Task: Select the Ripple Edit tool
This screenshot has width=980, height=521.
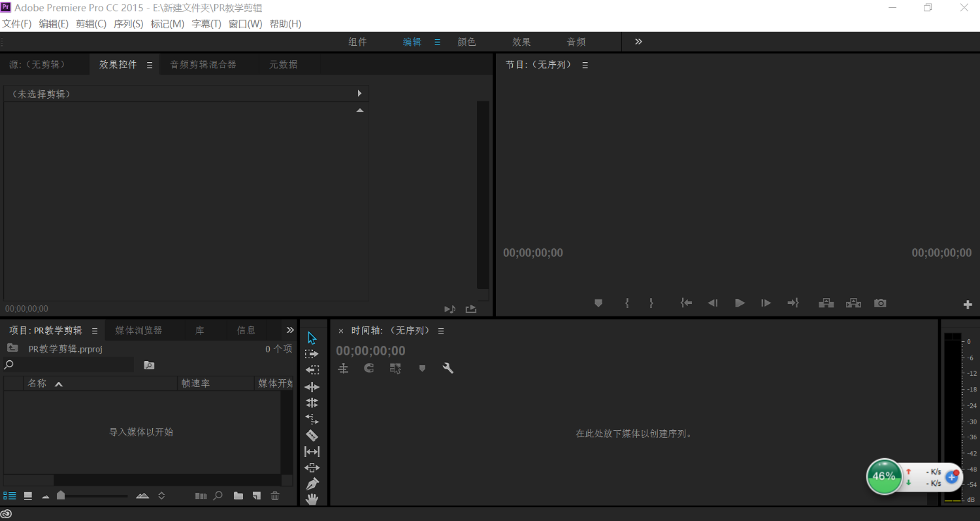Action: (312, 387)
